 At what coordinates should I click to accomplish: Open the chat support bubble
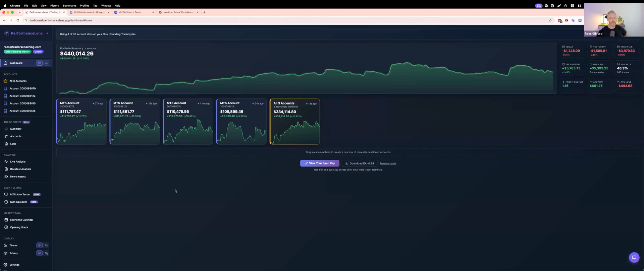point(634,257)
